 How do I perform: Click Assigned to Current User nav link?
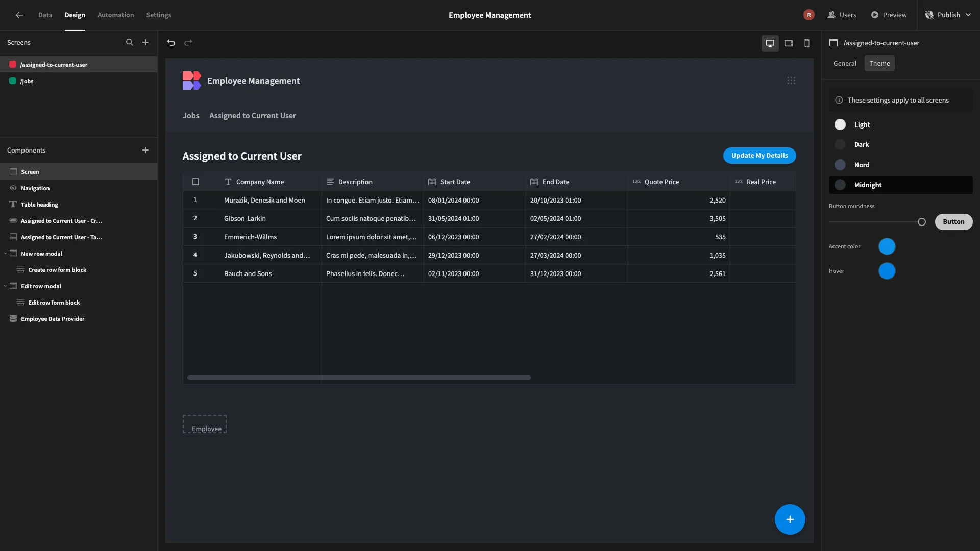tap(253, 116)
